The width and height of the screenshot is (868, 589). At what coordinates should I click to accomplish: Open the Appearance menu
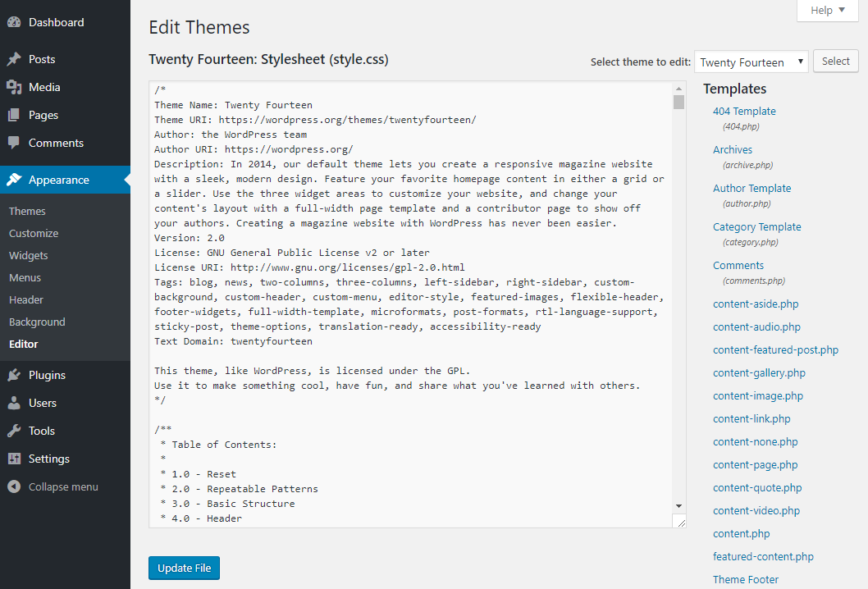pos(66,180)
